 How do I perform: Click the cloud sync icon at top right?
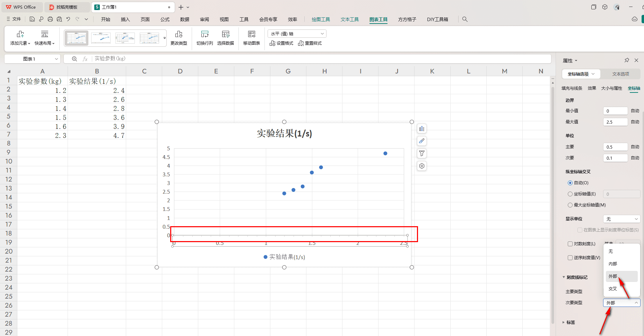[635, 19]
